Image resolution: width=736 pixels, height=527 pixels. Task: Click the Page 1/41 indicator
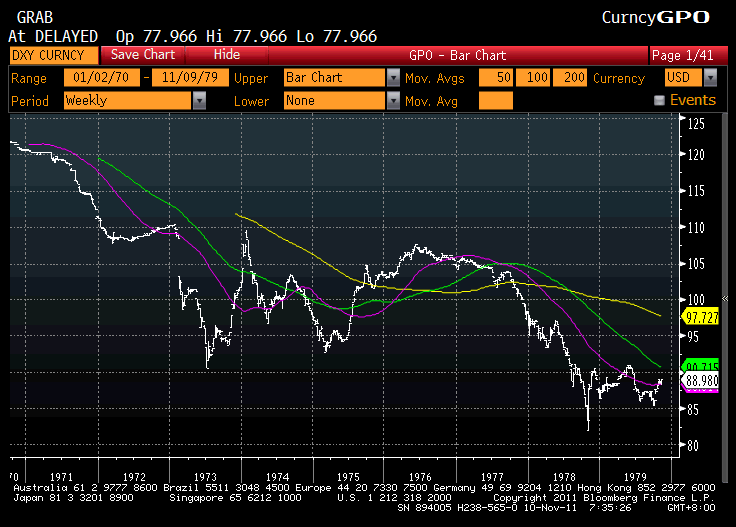tap(681, 55)
